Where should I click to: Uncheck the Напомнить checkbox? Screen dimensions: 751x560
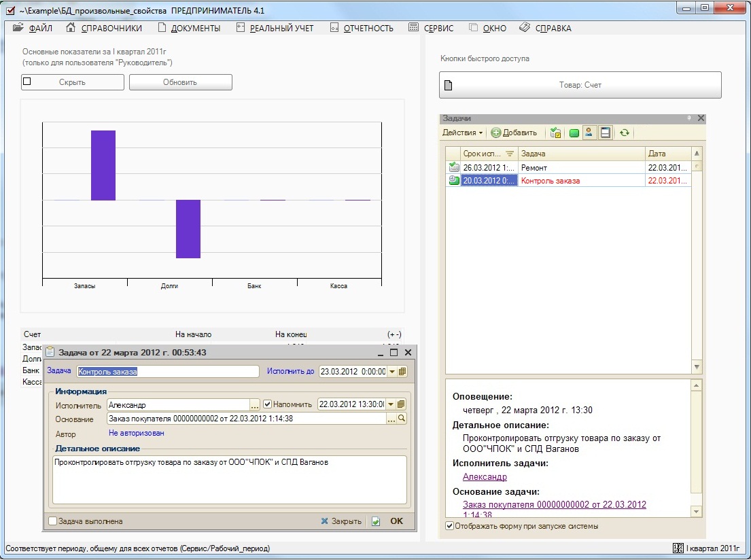pyautogui.click(x=267, y=404)
